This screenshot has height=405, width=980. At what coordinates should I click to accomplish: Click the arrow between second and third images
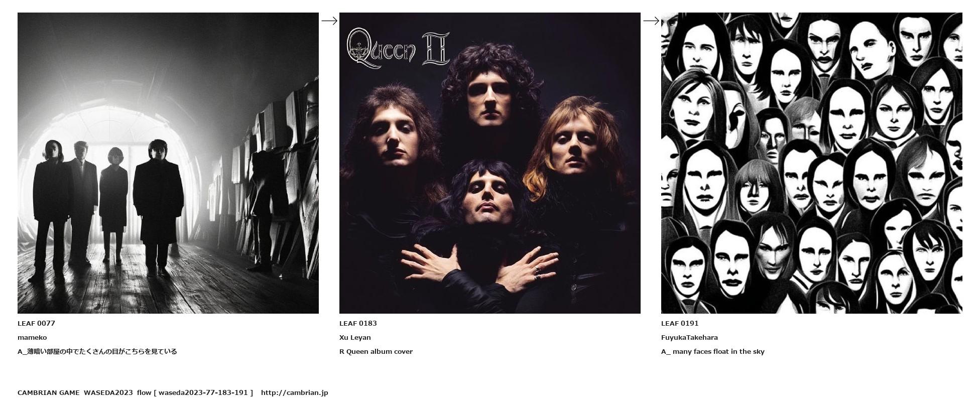point(651,21)
